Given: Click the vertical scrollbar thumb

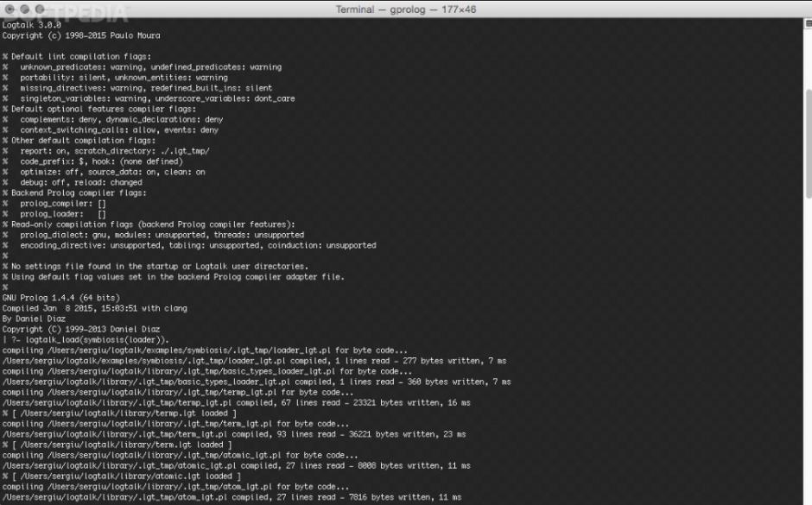Looking at the screenshot, I should [809, 143].
